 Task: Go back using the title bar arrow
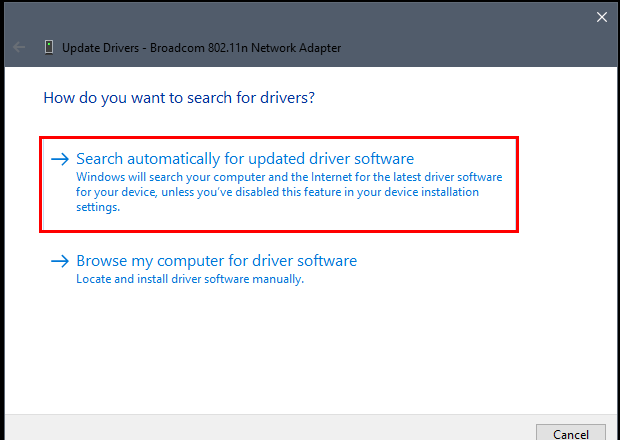coord(19,47)
